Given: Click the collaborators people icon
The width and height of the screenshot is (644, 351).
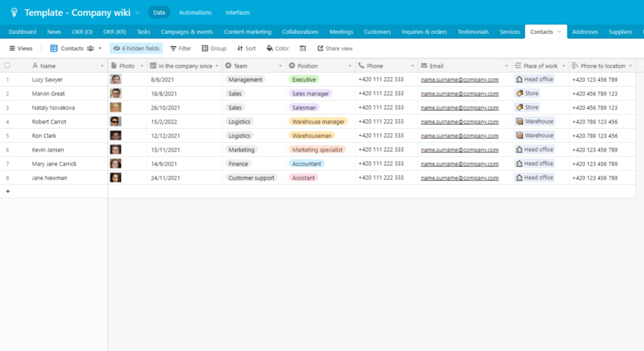Looking at the screenshot, I should click(90, 49).
